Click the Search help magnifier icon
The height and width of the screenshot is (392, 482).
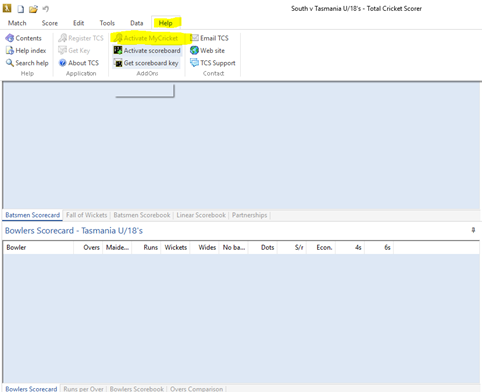pos(10,63)
